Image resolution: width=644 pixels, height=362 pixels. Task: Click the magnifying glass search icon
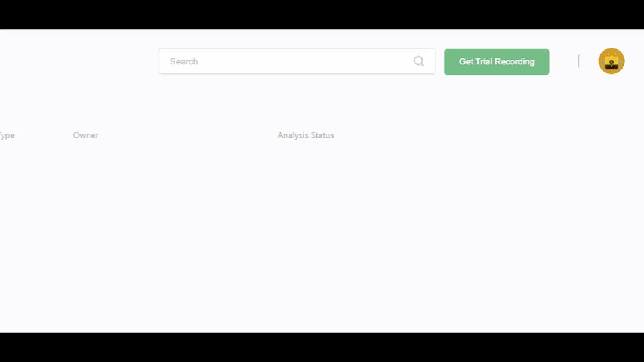click(x=418, y=61)
